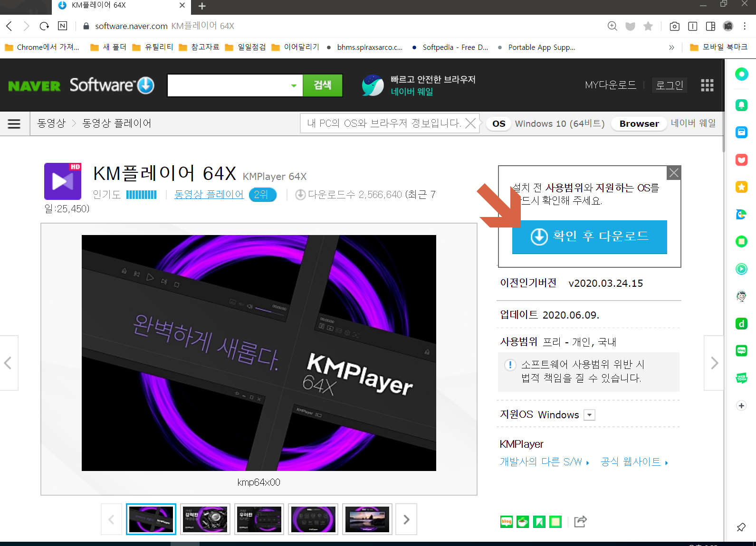Open Naver home icon in toolbar
This screenshot has height=546, width=756.
coord(62,26)
